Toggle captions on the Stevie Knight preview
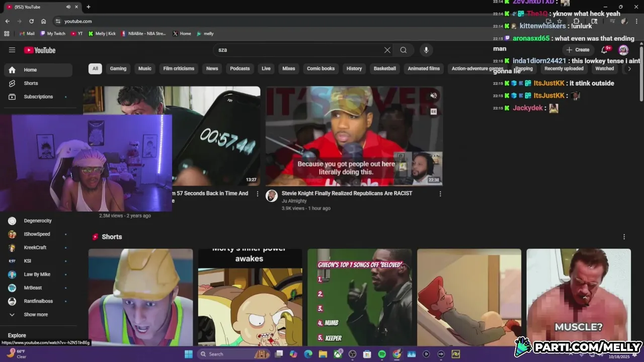 (434, 112)
